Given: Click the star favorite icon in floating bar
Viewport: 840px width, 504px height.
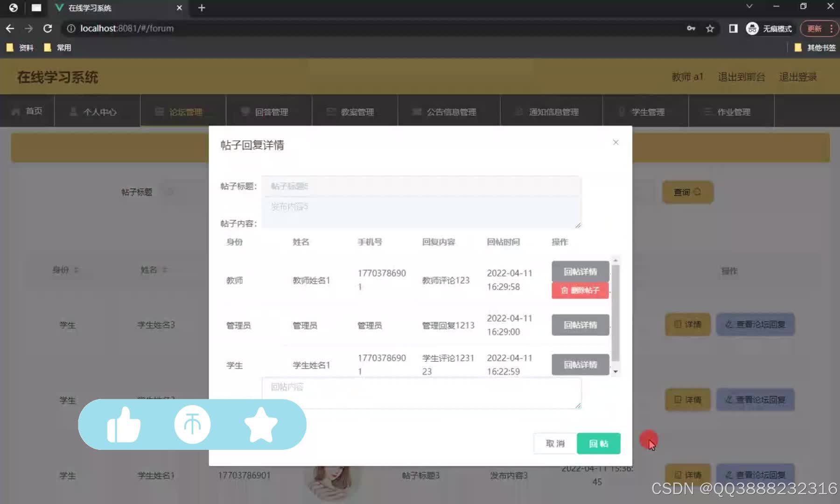Looking at the screenshot, I should pyautogui.click(x=261, y=424).
